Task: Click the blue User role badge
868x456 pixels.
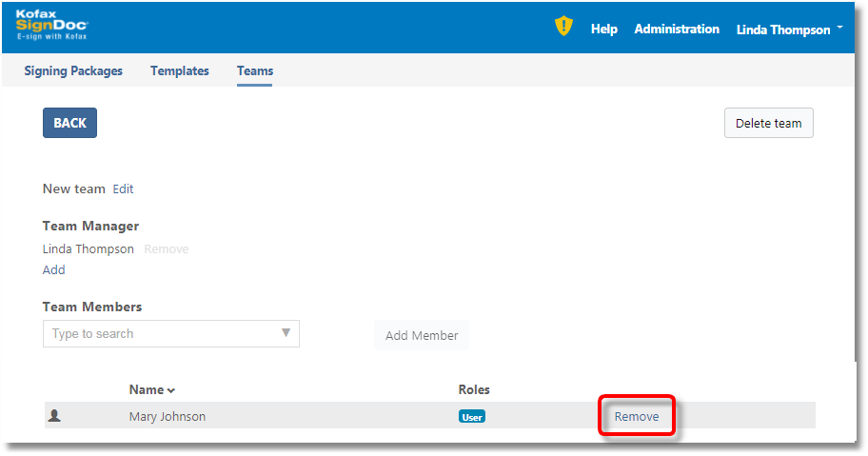Action: [471, 417]
